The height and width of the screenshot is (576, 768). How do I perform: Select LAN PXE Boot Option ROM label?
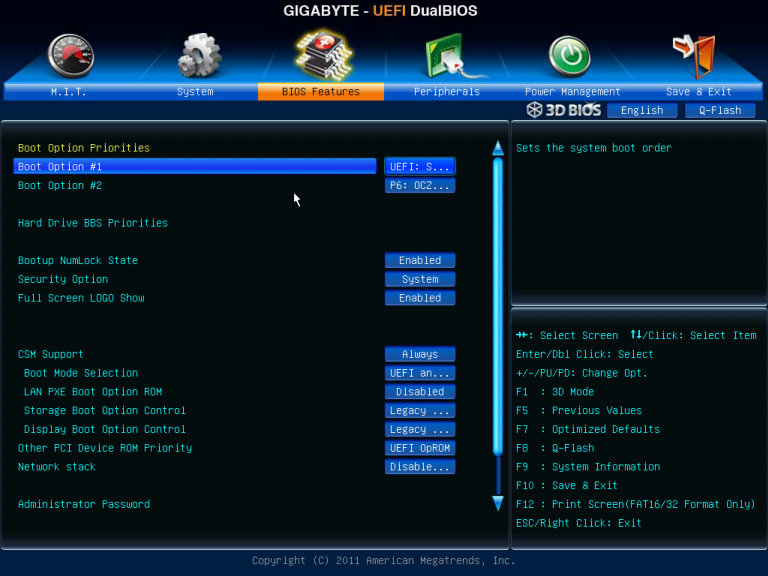[x=93, y=392]
